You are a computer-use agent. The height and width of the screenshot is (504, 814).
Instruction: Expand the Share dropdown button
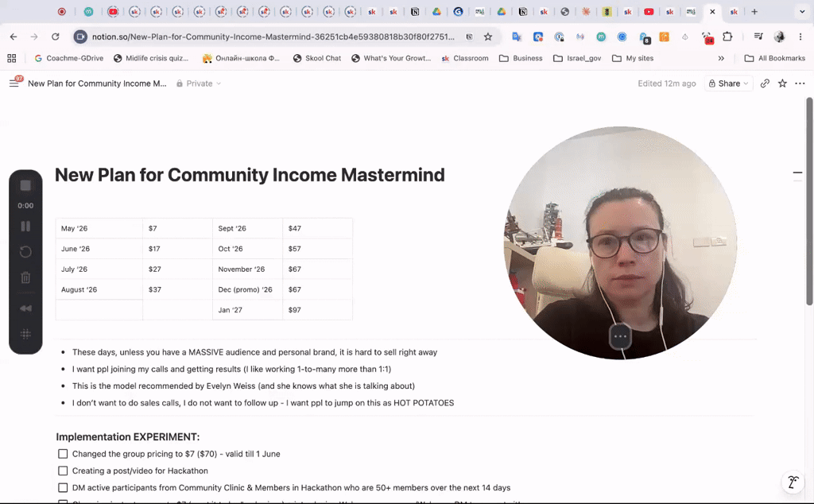tap(728, 83)
